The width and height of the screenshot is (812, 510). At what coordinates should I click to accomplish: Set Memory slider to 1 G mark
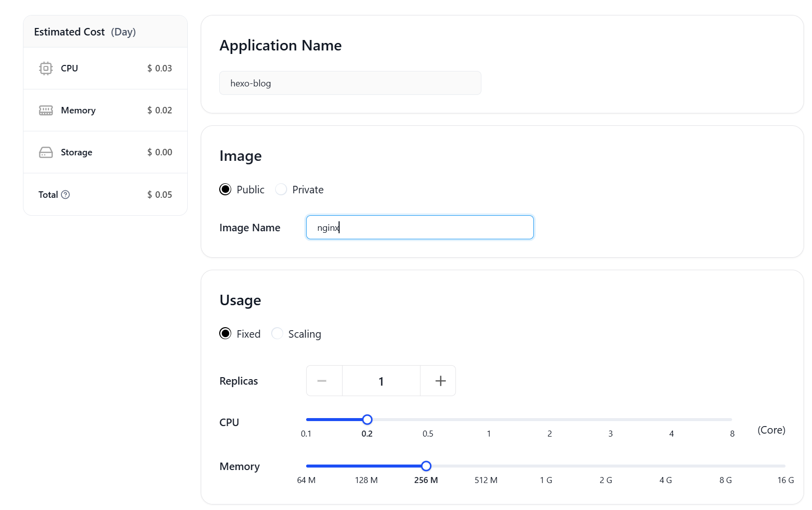[546, 466]
